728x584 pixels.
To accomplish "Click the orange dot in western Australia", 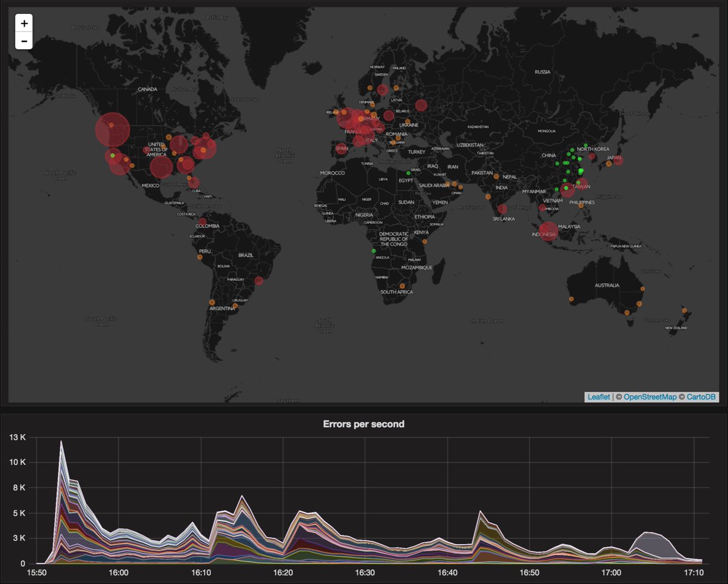I will click(x=571, y=299).
